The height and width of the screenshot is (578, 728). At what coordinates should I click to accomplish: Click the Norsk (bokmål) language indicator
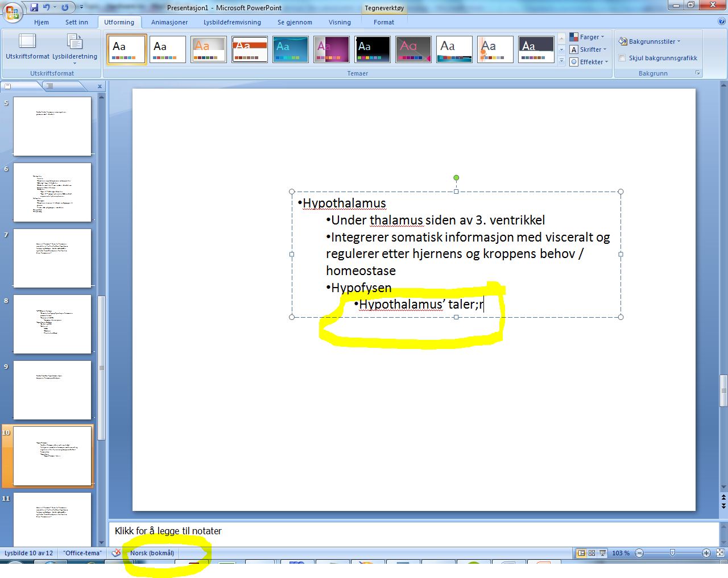(x=152, y=553)
